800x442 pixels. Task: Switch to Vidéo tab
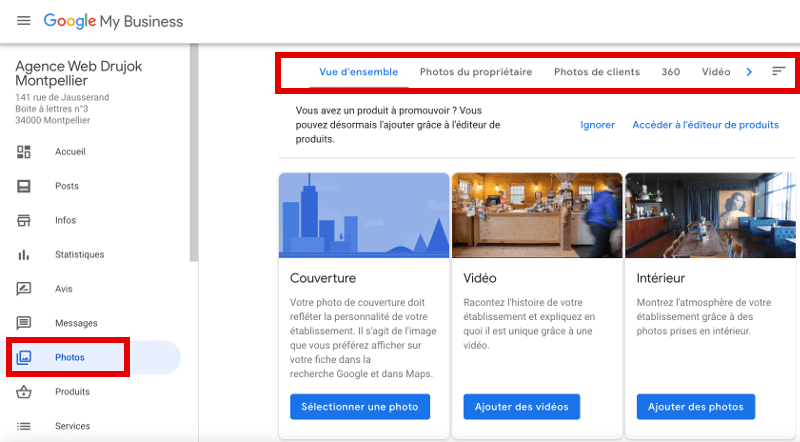tap(716, 72)
